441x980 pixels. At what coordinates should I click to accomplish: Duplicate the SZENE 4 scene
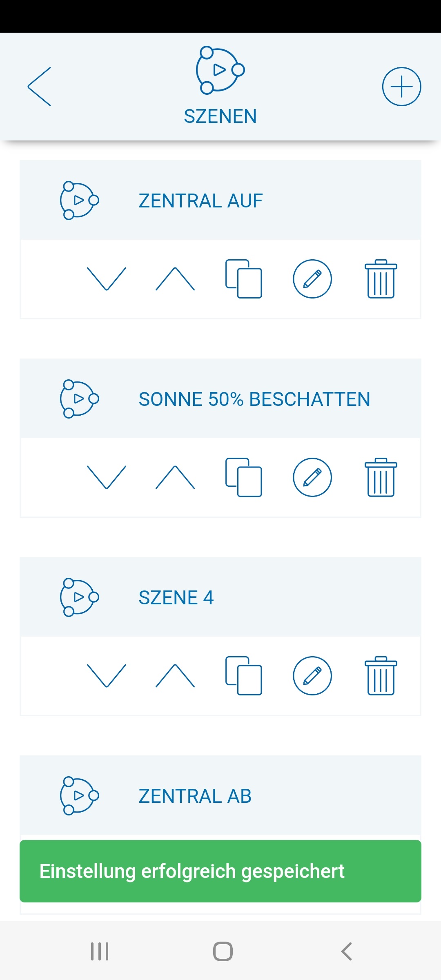[244, 676]
